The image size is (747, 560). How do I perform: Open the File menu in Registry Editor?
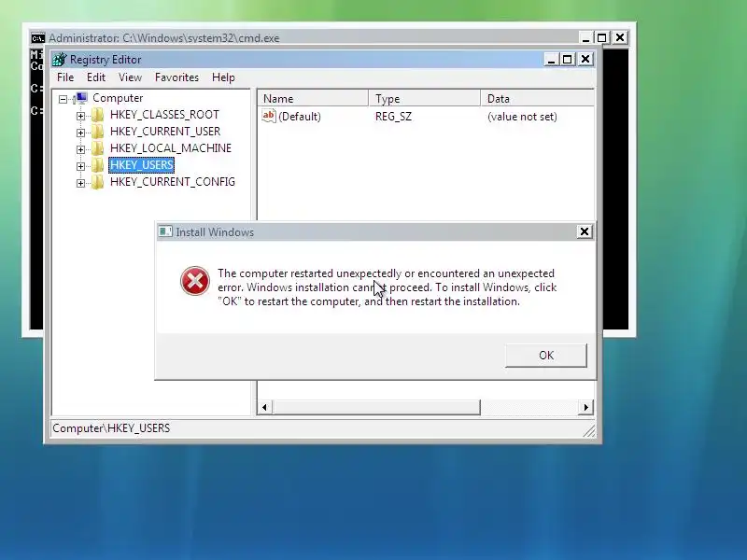[x=65, y=77]
